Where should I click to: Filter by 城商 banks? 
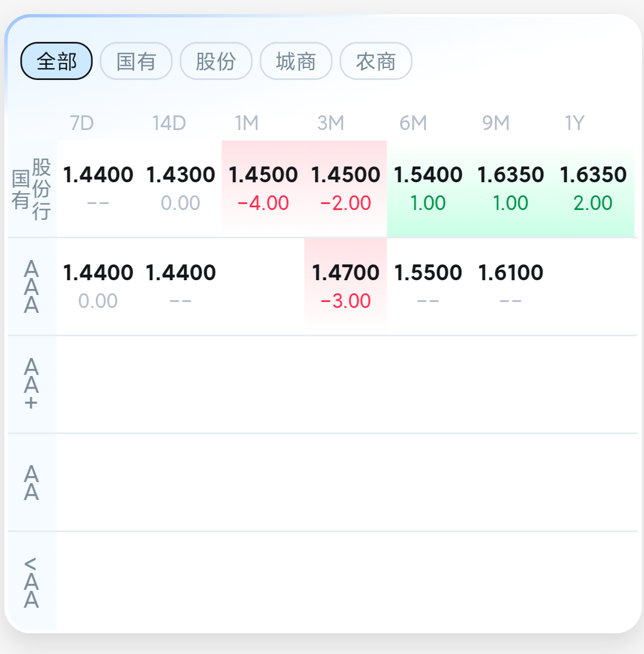[296, 61]
